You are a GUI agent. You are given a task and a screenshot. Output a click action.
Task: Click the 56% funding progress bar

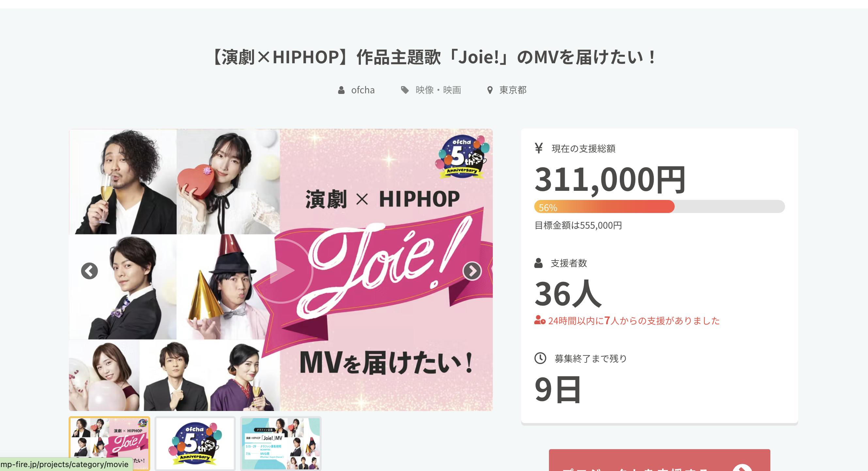pos(659,206)
